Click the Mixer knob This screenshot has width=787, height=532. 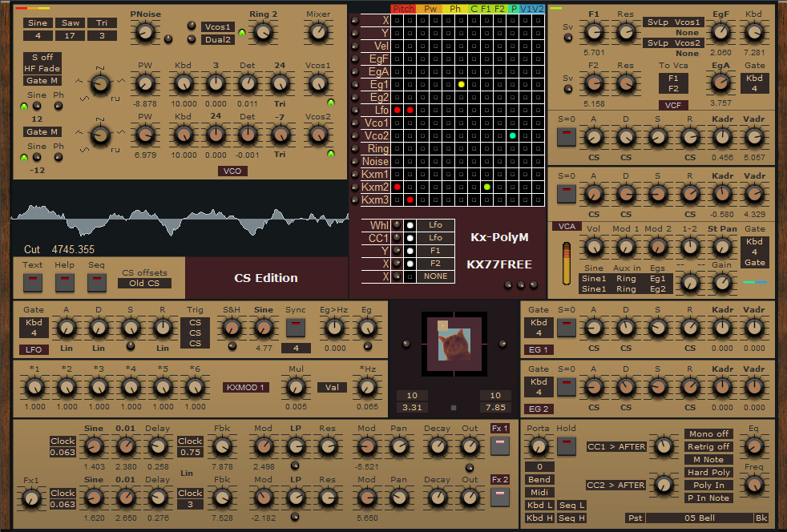coord(317,33)
